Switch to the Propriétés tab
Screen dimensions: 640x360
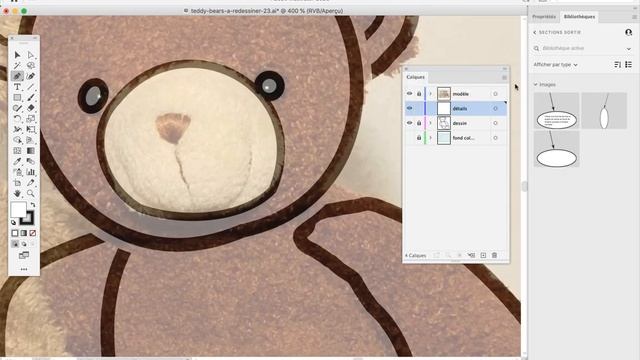(544, 17)
